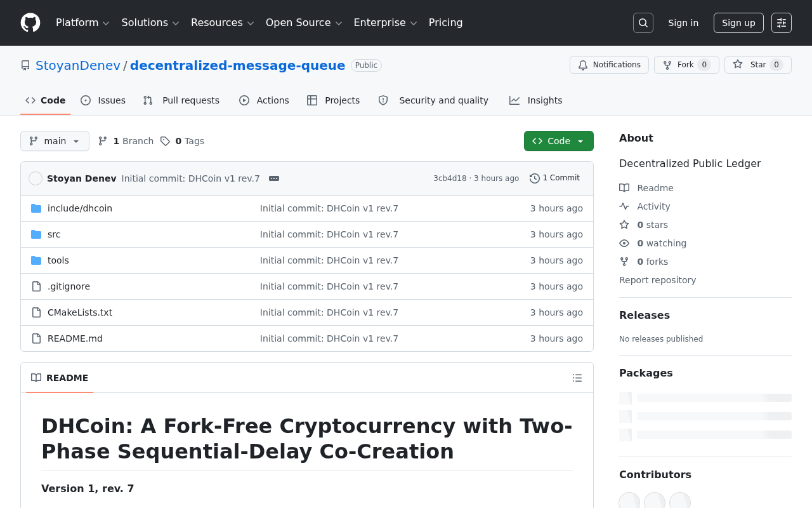This screenshot has width=812, height=508.
Task: Expand commit message ellipsis button
Action: pos(274,178)
